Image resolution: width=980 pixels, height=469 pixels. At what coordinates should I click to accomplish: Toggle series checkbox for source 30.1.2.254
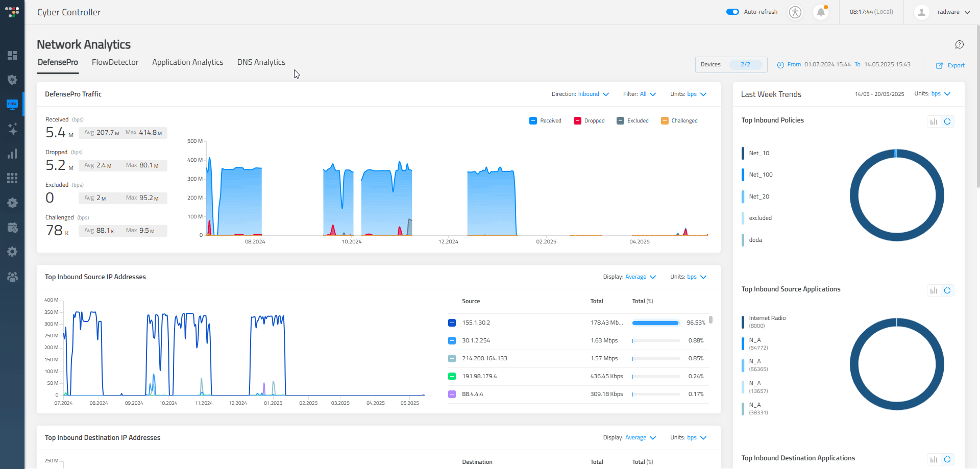(452, 340)
